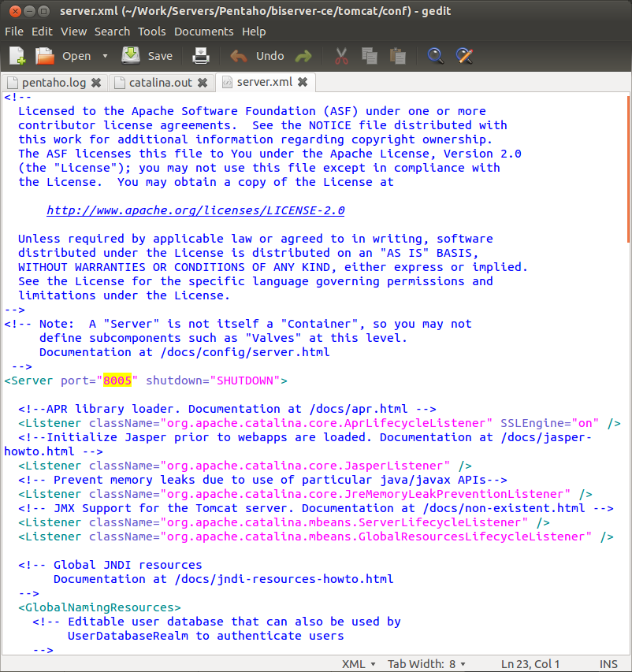Click the Open text label
The image size is (632, 672).
point(76,56)
